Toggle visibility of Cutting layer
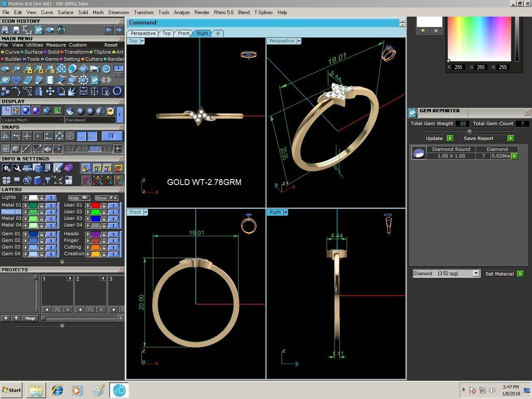 pos(113,247)
